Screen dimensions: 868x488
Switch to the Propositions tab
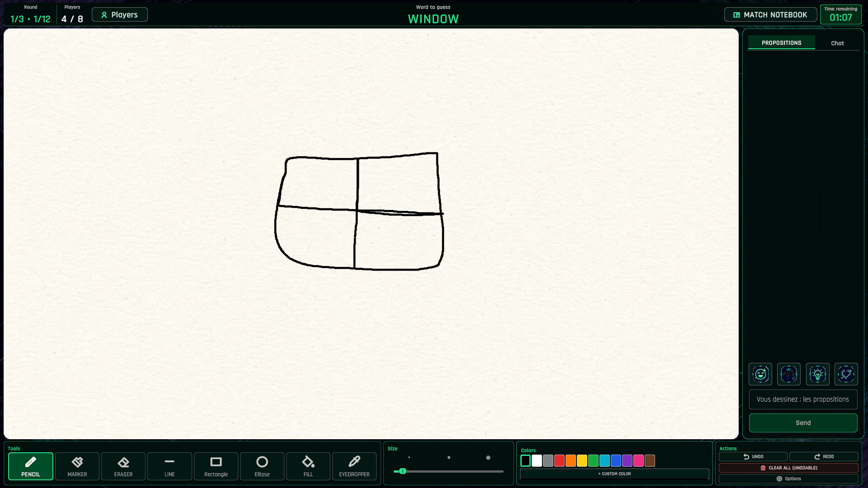781,42
